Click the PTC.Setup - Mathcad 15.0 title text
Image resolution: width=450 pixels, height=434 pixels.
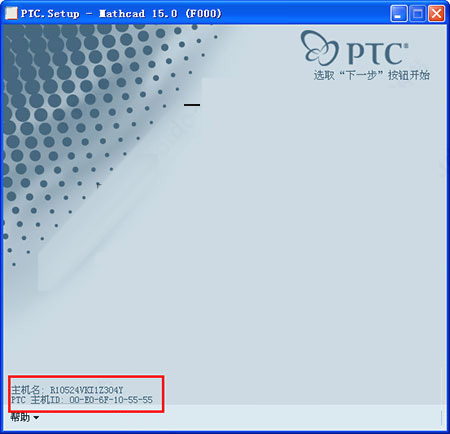tap(121, 14)
